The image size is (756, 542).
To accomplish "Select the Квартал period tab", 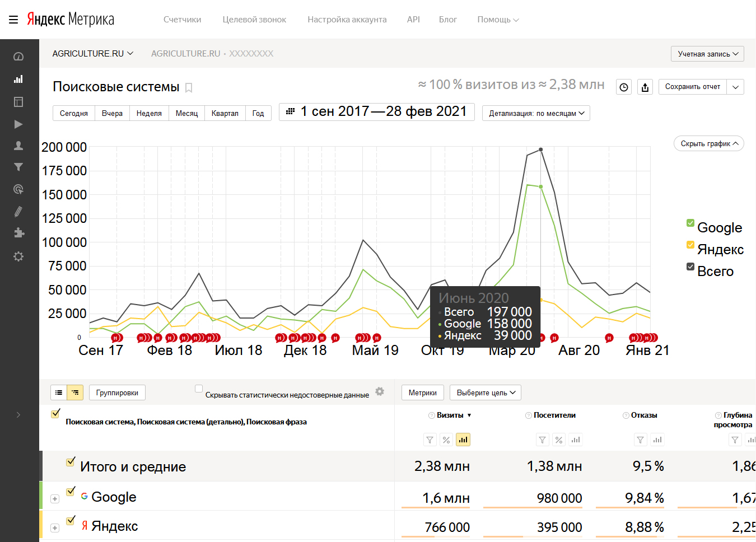I will click(225, 113).
